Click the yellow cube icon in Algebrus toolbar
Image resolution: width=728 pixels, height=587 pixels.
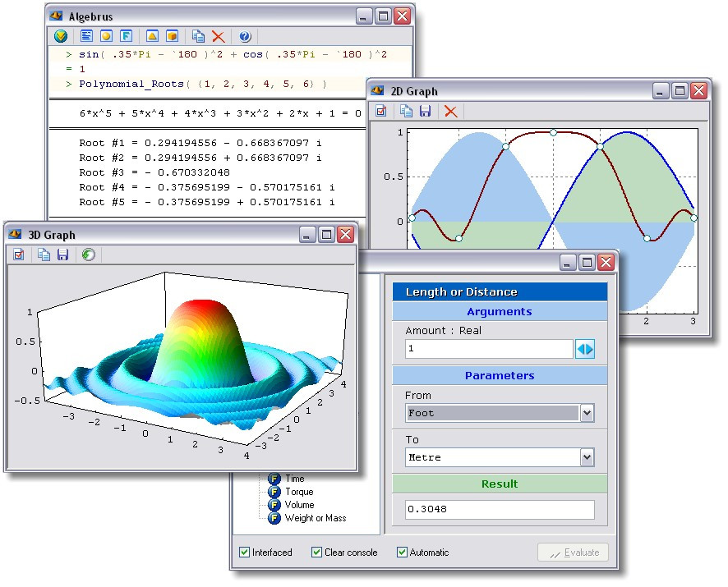click(173, 36)
